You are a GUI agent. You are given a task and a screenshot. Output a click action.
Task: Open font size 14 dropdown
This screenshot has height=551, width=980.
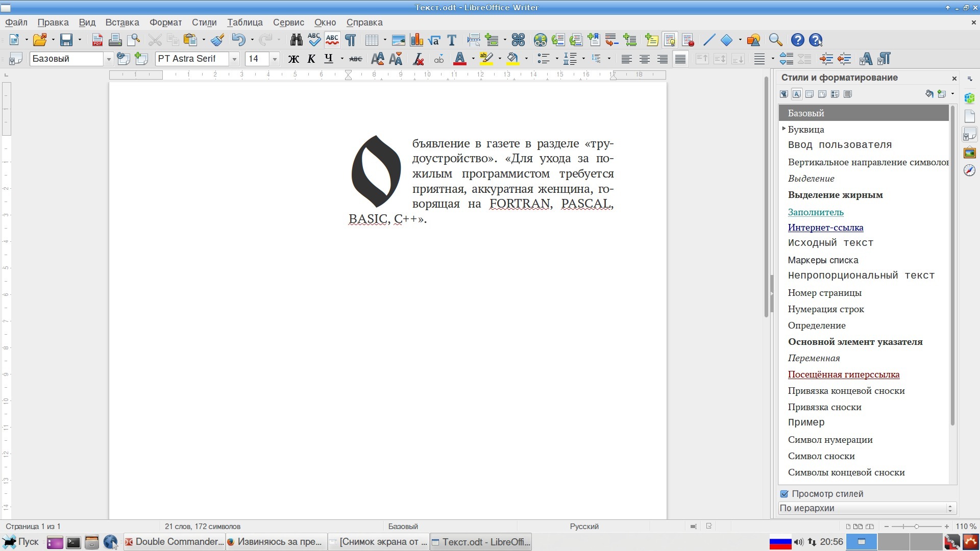(x=275, y=59)
